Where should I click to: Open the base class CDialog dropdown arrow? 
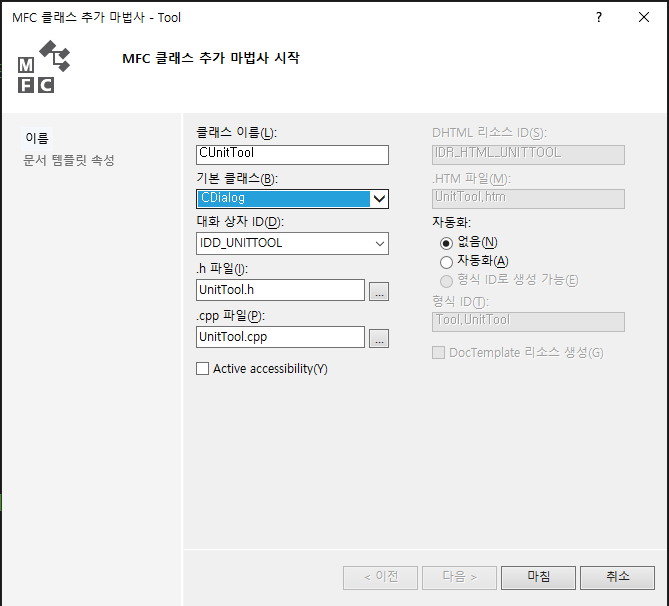point(379,199)
